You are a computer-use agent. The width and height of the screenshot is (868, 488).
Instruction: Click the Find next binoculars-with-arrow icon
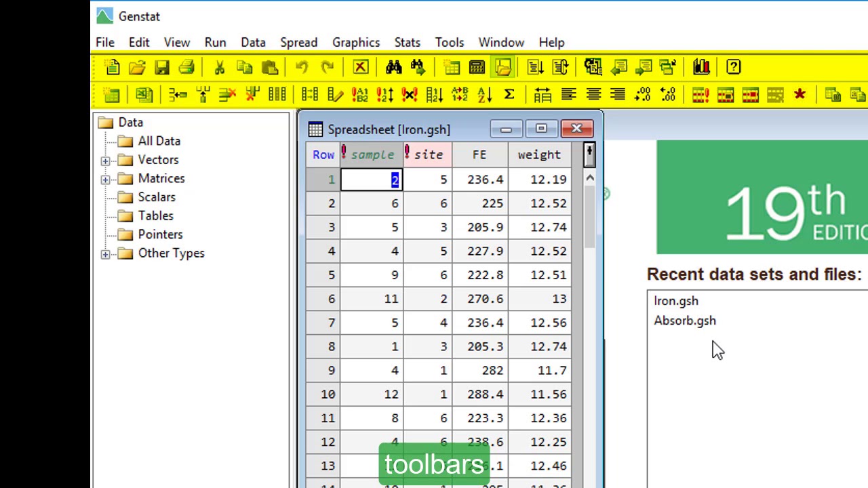pos(418,67)
